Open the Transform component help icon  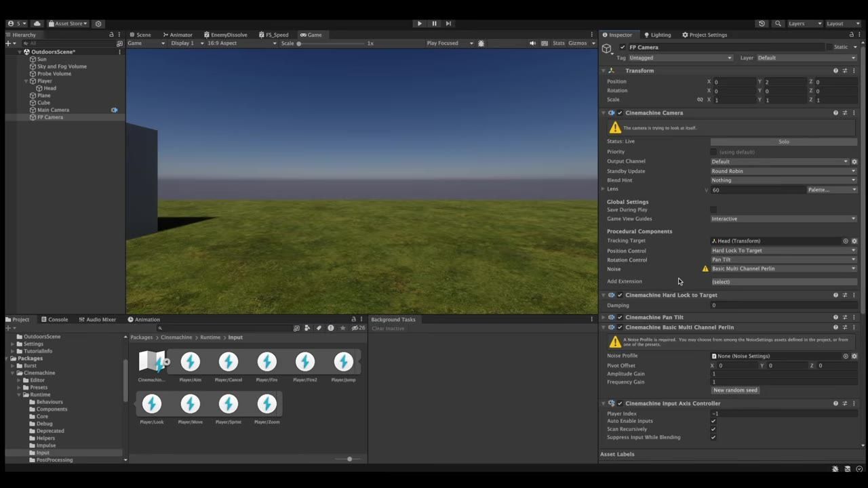(x=835, y=70)
